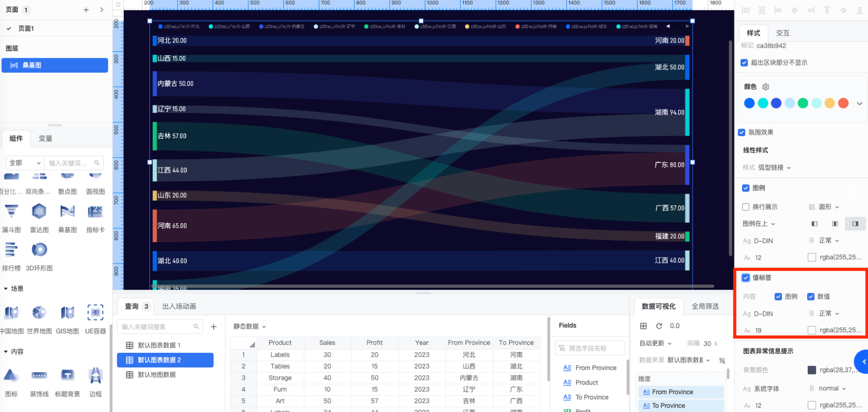The image size is (868, 412).
Task: Uncheck 图例 under 值标签 content
Action: pyautogui.click(x=778, y=297)
